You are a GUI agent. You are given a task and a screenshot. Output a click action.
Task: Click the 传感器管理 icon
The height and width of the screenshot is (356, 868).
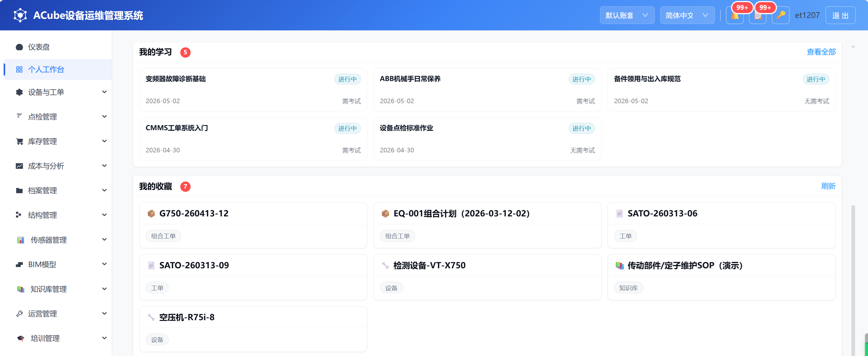[x=21, y=240]
